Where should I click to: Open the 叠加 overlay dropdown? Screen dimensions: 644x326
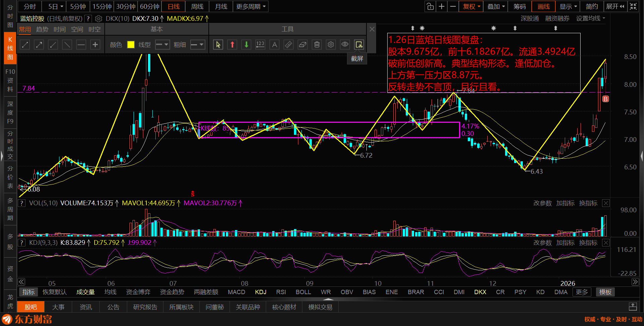pyautogui.click(x=496, y=6)
